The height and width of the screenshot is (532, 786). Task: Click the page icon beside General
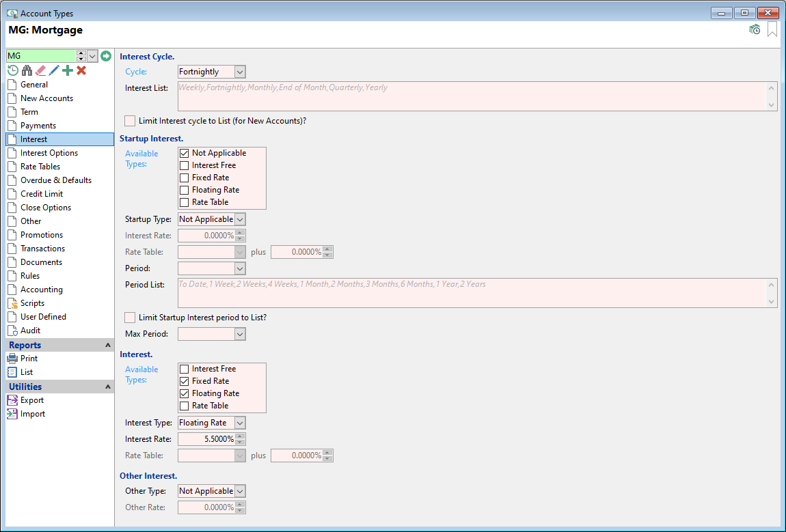(x=12, y=85)
